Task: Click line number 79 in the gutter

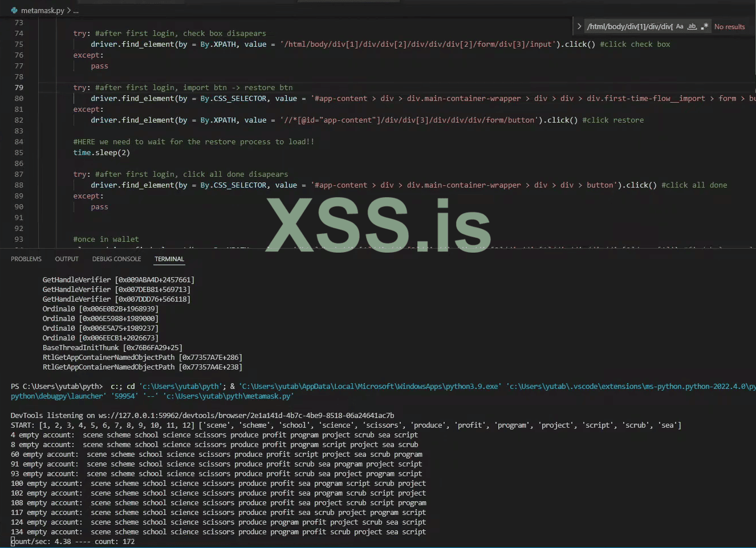Action: coord(19,87)
